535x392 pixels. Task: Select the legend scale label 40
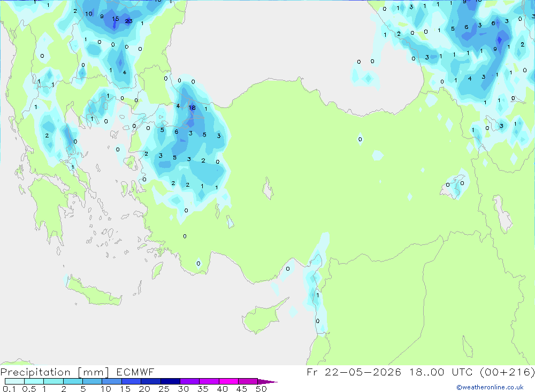(222, 389)
